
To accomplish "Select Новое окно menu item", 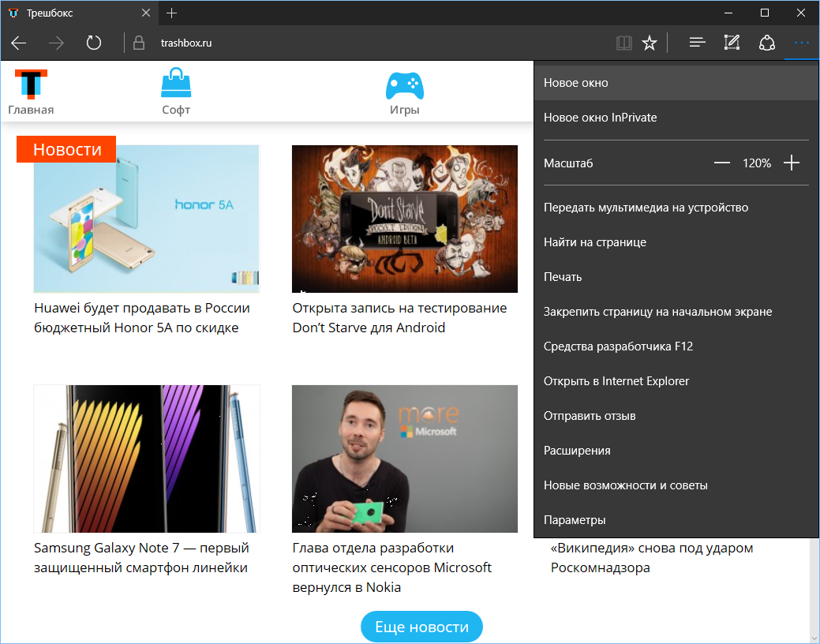I will pyautogui.click(x=676, y=83).
